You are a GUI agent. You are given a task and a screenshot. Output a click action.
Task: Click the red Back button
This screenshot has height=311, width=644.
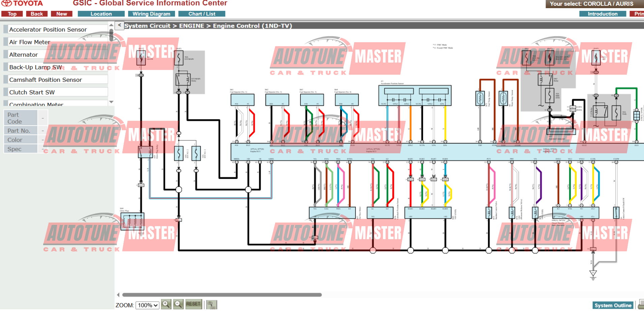point(37,14)
